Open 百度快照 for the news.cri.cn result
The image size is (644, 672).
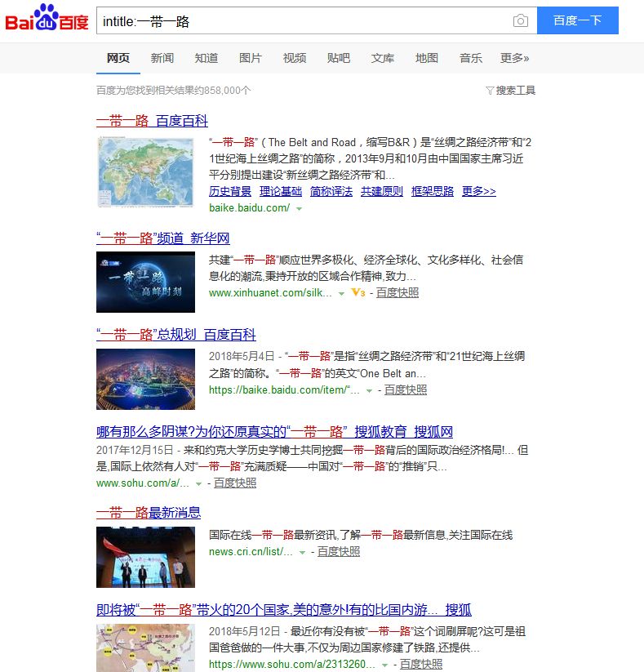pos(339,552)
